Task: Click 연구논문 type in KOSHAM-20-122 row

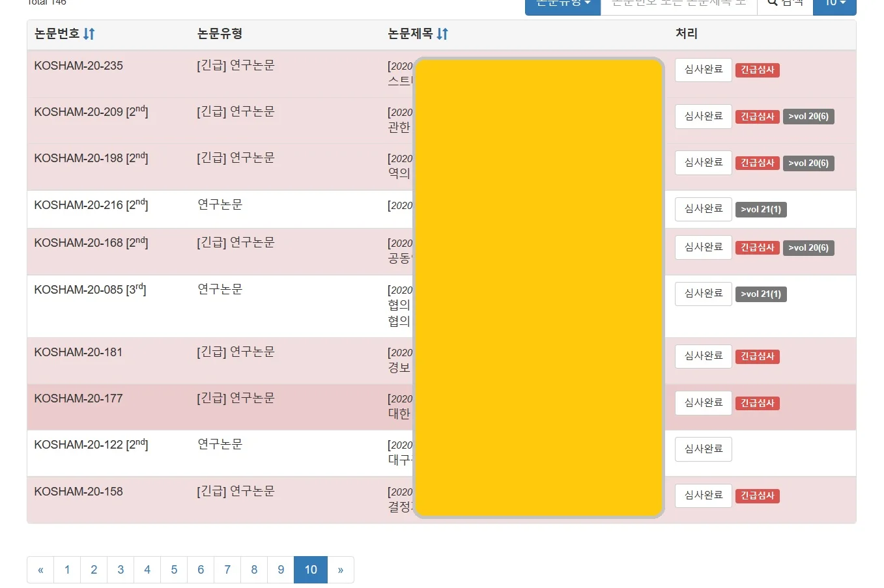Action: [x=220, y=445]
